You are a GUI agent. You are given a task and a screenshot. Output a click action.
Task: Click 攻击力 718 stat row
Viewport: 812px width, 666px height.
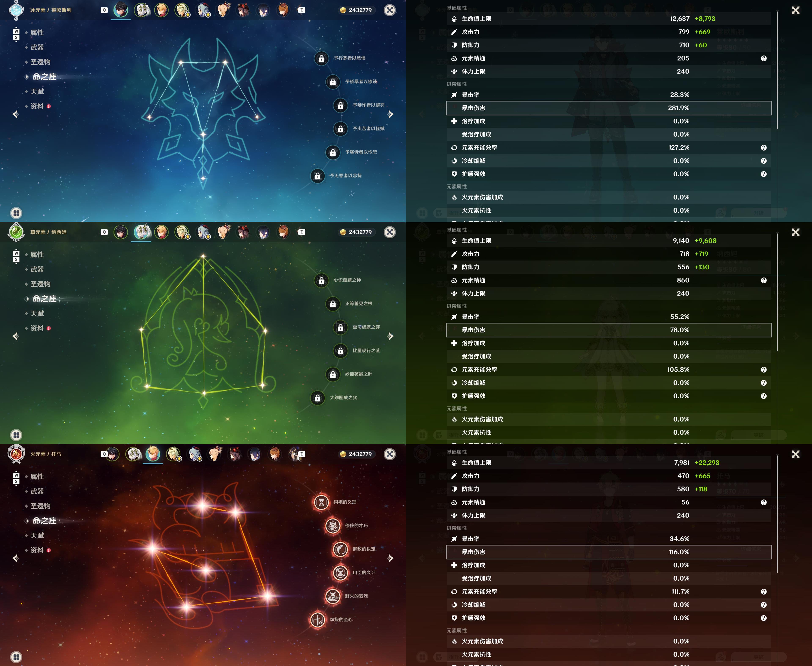pos(609,254)
